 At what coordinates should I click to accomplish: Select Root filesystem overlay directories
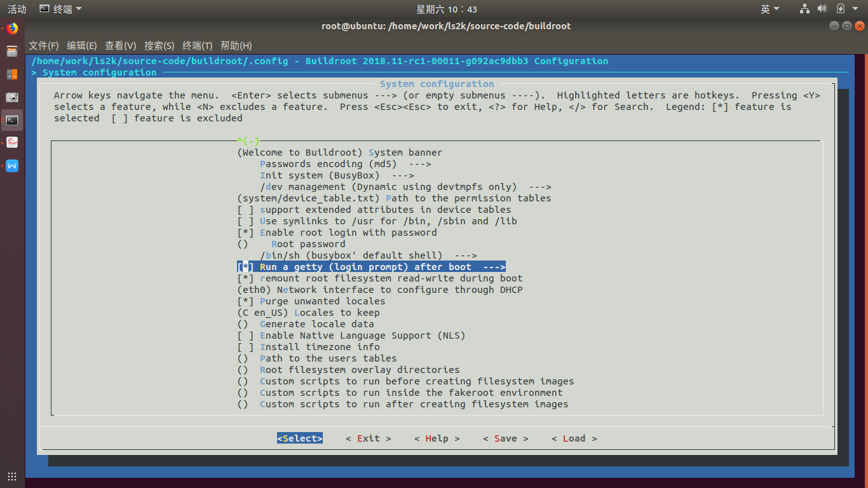(x=348, y=370)
